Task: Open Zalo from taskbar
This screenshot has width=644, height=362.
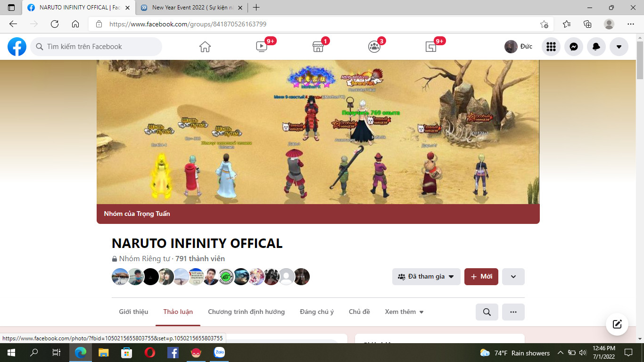Action: [x=219, y=353]
